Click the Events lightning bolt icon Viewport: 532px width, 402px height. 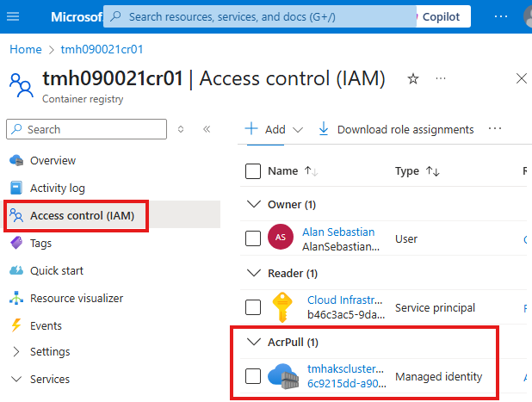point(16,325)
